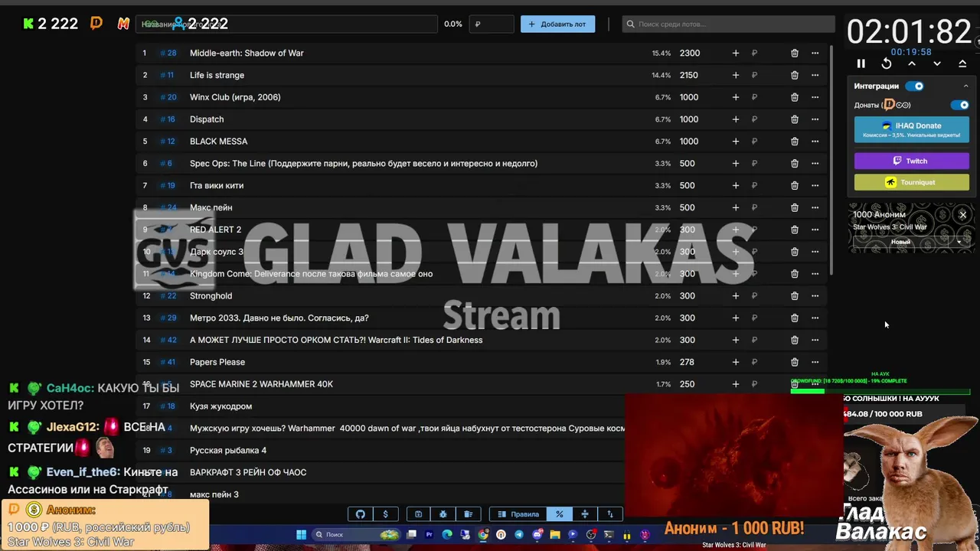Open the Windows Start menu
980x551 pixels.
[301, 535]
